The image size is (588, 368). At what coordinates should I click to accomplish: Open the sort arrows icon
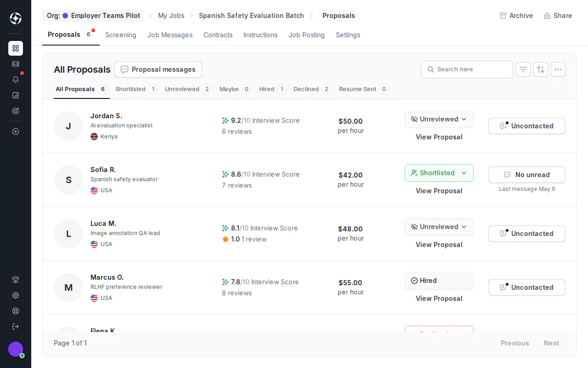pyautogui.click(x=541, y=69)
